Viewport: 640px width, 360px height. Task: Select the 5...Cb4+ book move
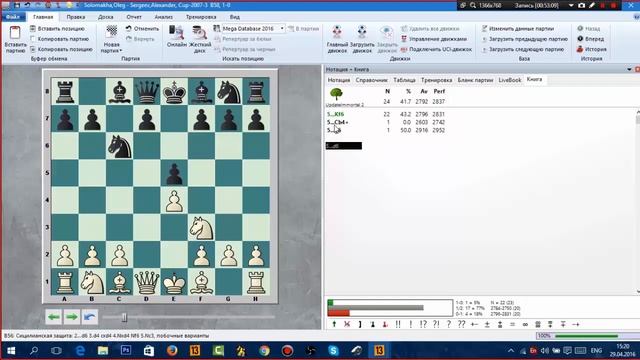(x=337, y=122)
